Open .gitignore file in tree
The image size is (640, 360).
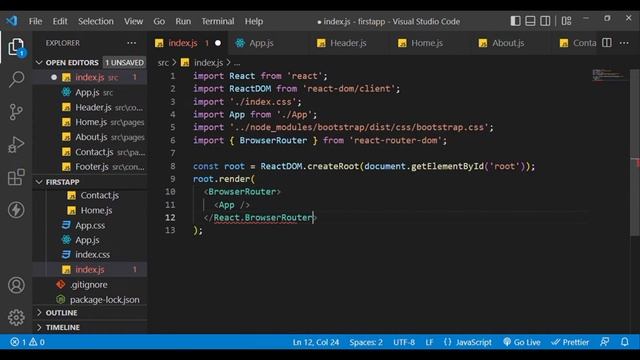coord(90,284)
